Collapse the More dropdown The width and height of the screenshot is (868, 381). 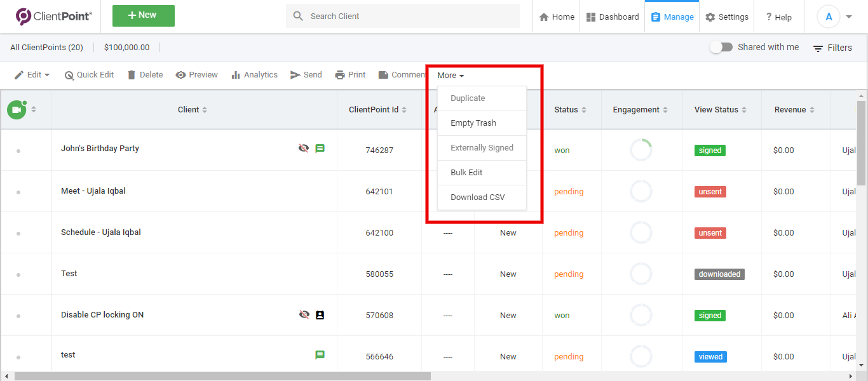(451, 76)
